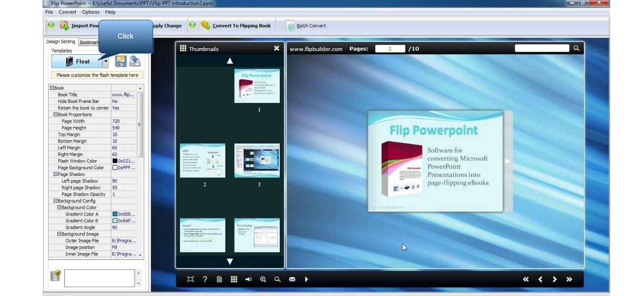Image resolution: width=644 pixels, height=296 pixels.
Task: Toggle fullscreen in the viewer toolbar
Action: [190, 279]
